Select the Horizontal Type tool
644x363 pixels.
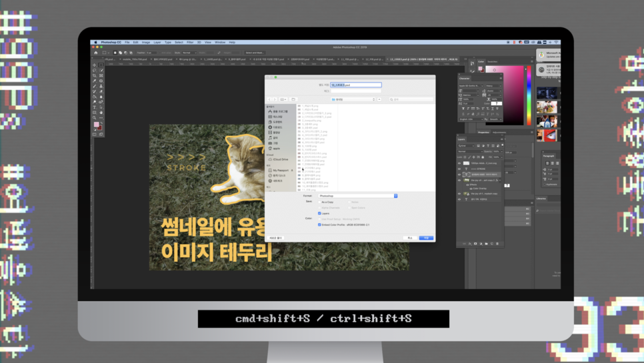pos(95,107)
